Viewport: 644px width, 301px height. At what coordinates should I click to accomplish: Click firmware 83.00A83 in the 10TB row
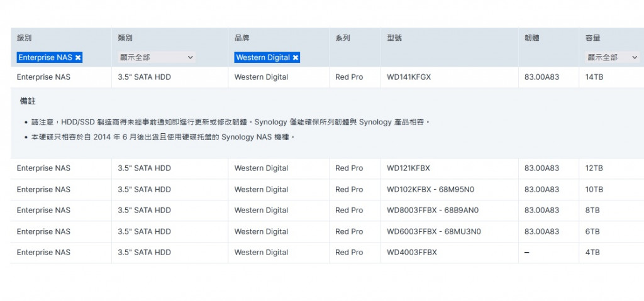[x=541, y=189]
